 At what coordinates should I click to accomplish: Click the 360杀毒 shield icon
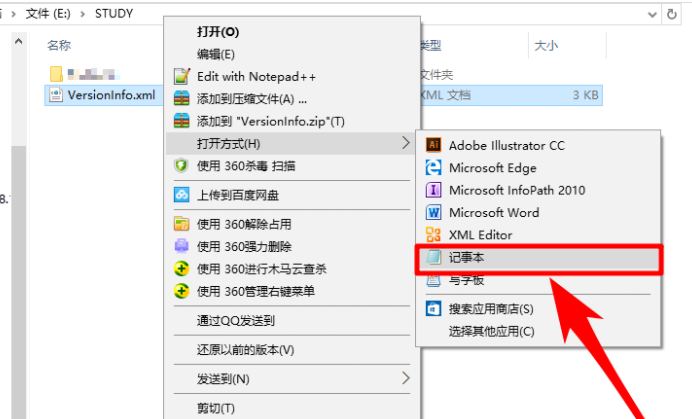pos(181,166)
